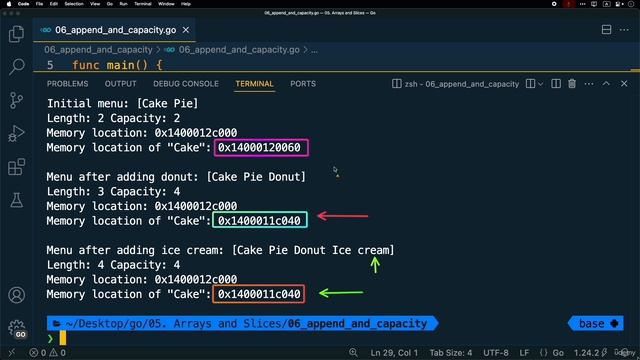Click the 06_append_and_capacity.go file breadcrumb
Viewport: 640px width, 360px height.
click(x=239, y=50)
